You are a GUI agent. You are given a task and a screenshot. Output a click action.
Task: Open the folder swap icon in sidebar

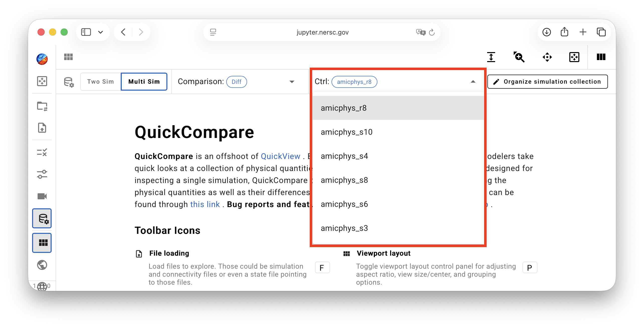[x=42, y=106]
